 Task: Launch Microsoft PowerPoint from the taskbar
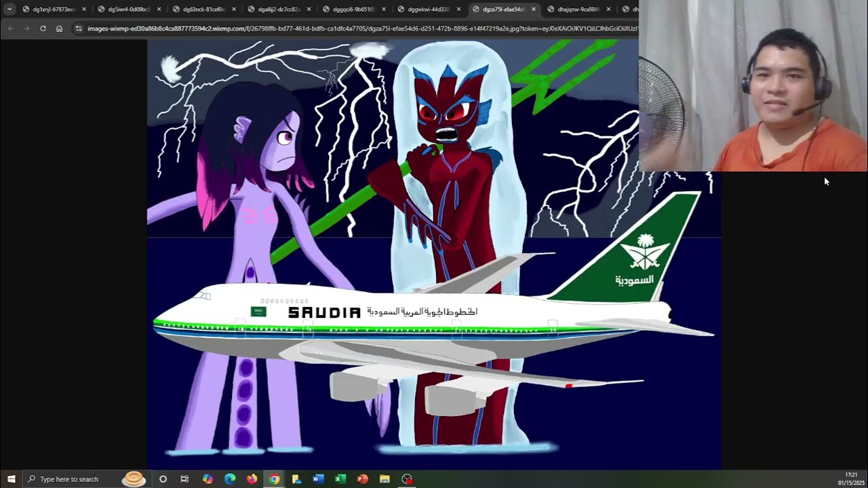click(x=362, y=479)
